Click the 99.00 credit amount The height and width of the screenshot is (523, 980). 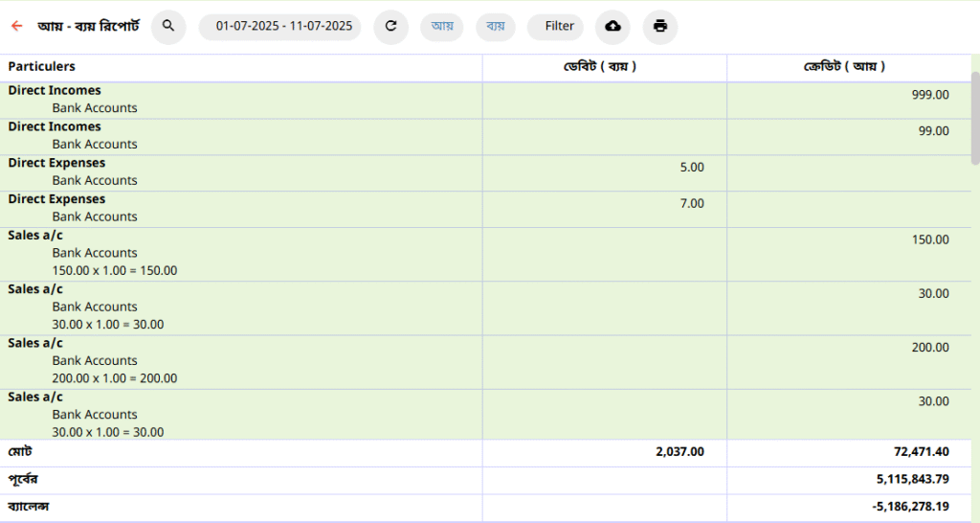(x=933, y=131)
